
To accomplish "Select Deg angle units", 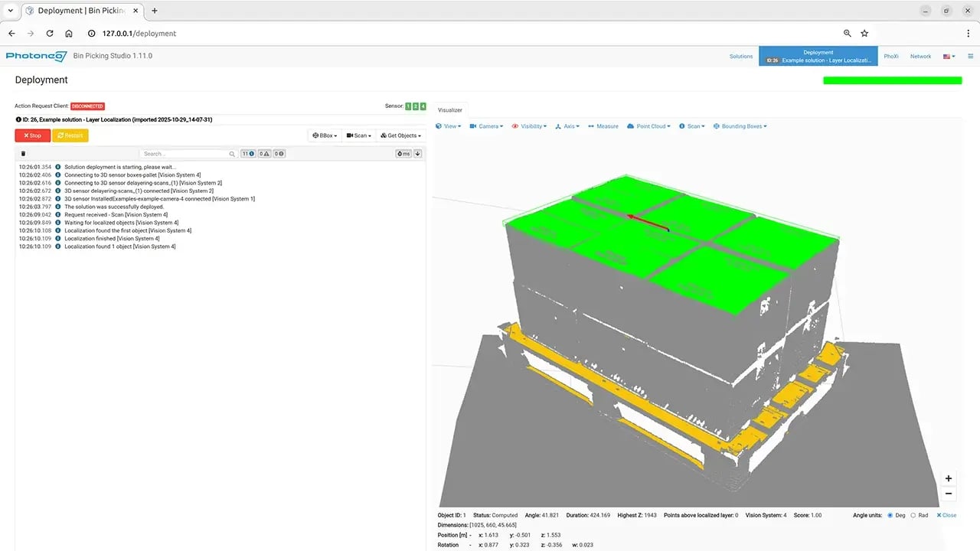I will click(x=890, y=515).
